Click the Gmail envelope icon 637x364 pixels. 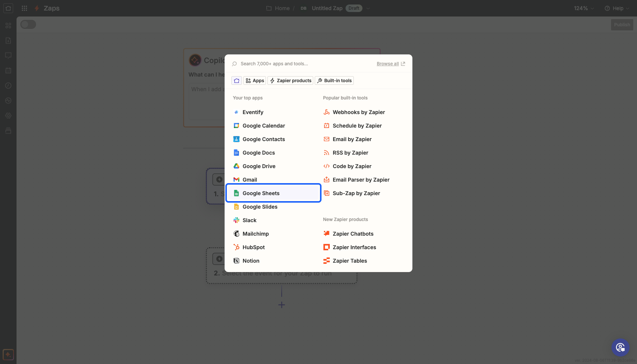(x=236, y=180)
